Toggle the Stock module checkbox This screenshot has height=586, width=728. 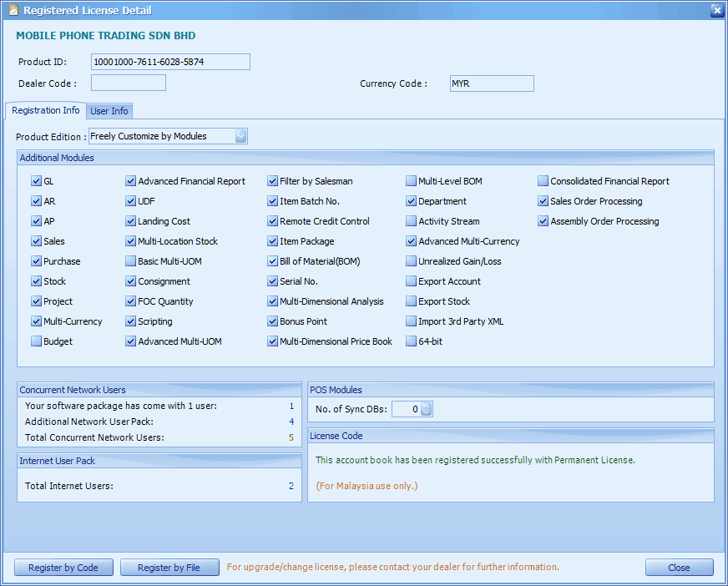36,281
